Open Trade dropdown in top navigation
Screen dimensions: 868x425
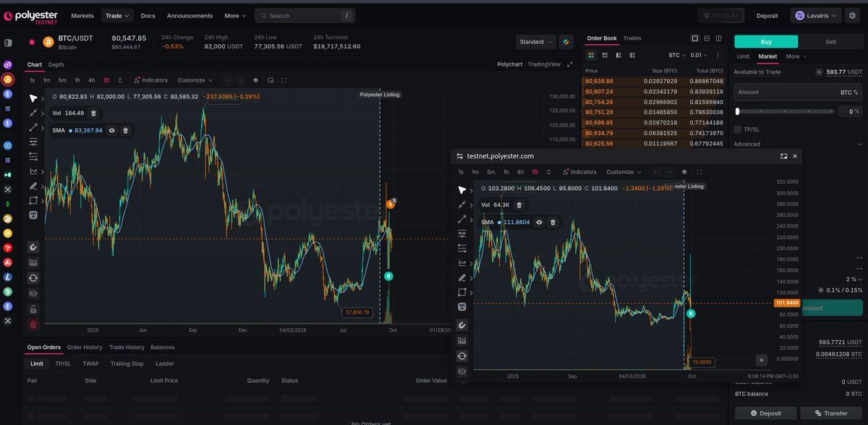(117, 15)
